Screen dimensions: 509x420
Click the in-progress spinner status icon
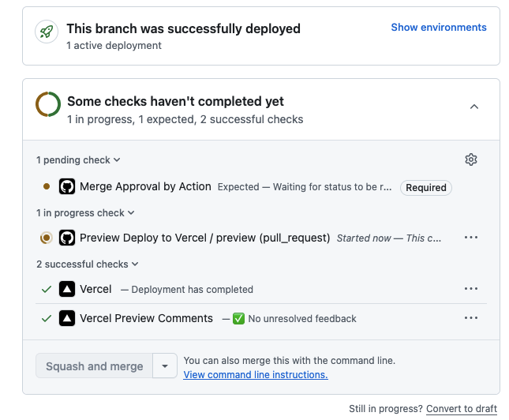coord(47,238)
